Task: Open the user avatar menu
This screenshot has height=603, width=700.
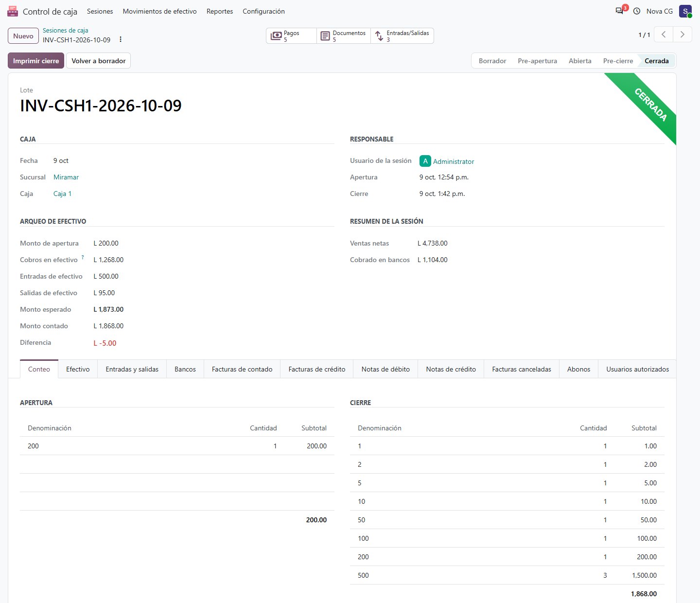Action: 685,11
